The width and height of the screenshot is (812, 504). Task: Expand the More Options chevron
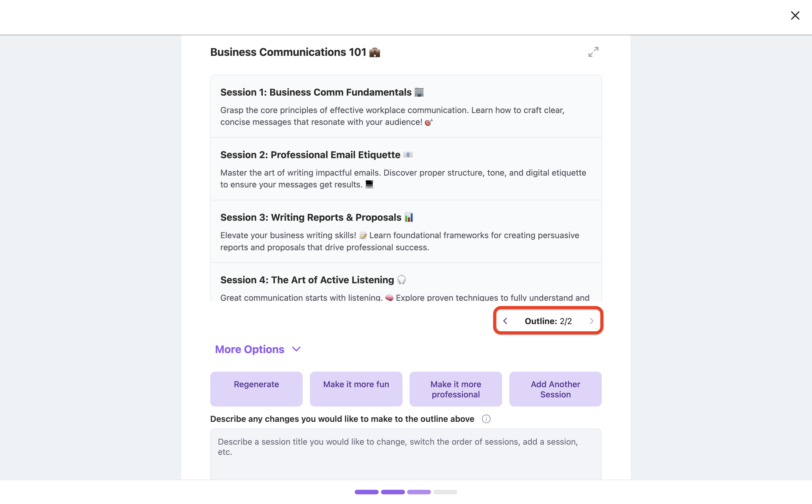(296, 349)
